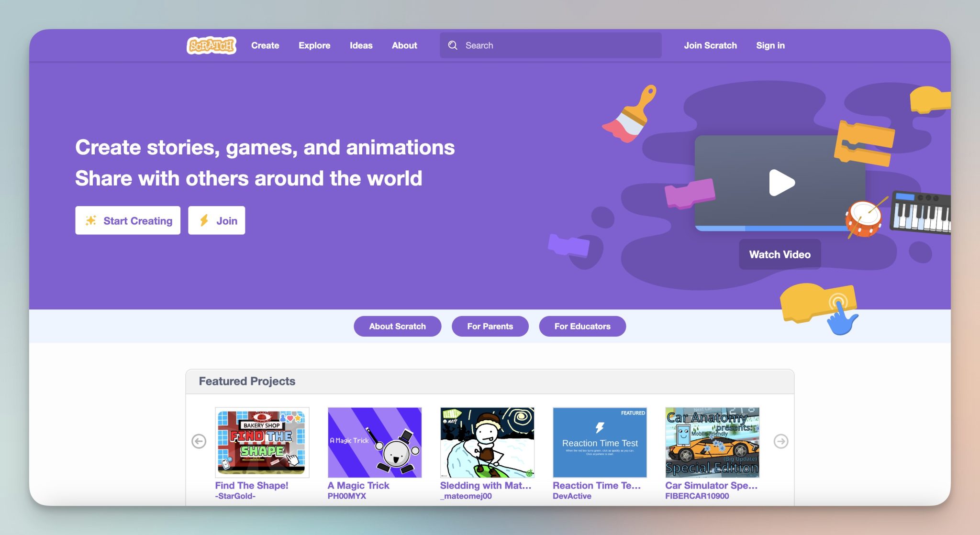Click the drum illustration icon
Screen dimensions: 980x535
[864, 219]
